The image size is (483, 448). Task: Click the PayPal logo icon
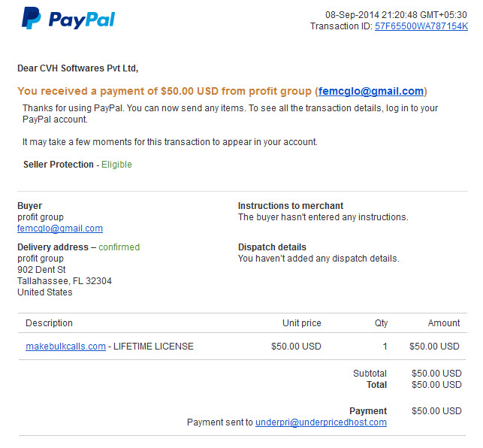[x=31, y=18]
